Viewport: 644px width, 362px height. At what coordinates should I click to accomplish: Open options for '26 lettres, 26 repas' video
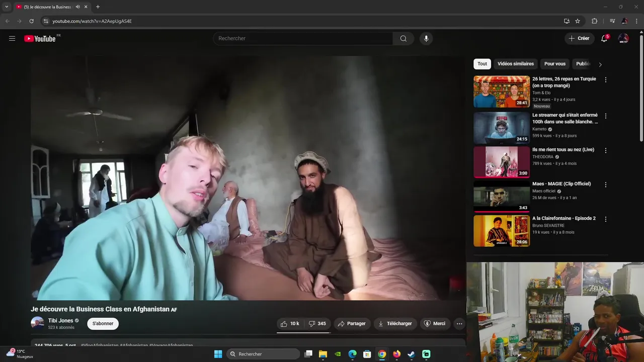click(x=606, y=80)
